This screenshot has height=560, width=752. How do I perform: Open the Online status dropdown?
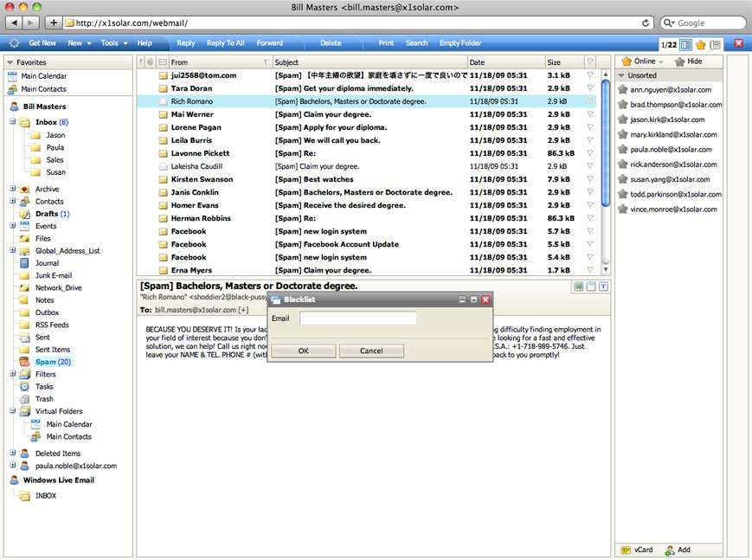(x=643, y=61)
